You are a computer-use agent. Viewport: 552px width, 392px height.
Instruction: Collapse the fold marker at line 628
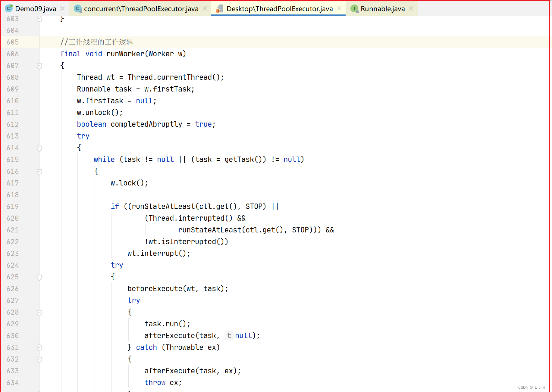tap(39, 312)
